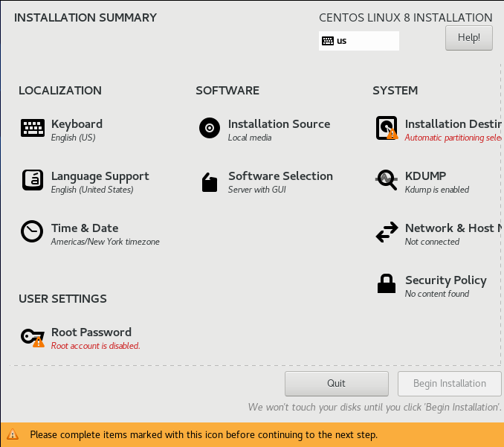Click red 'Automatic partitioning' warning text
Viewport: 504px width, 447px height.
tap(453, 138)
